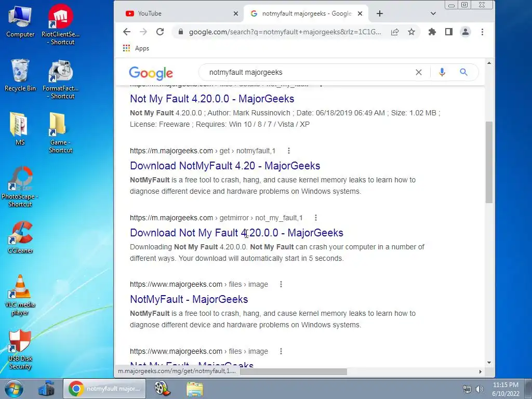Switch to the YouTube tab

[x=179, y=14]
